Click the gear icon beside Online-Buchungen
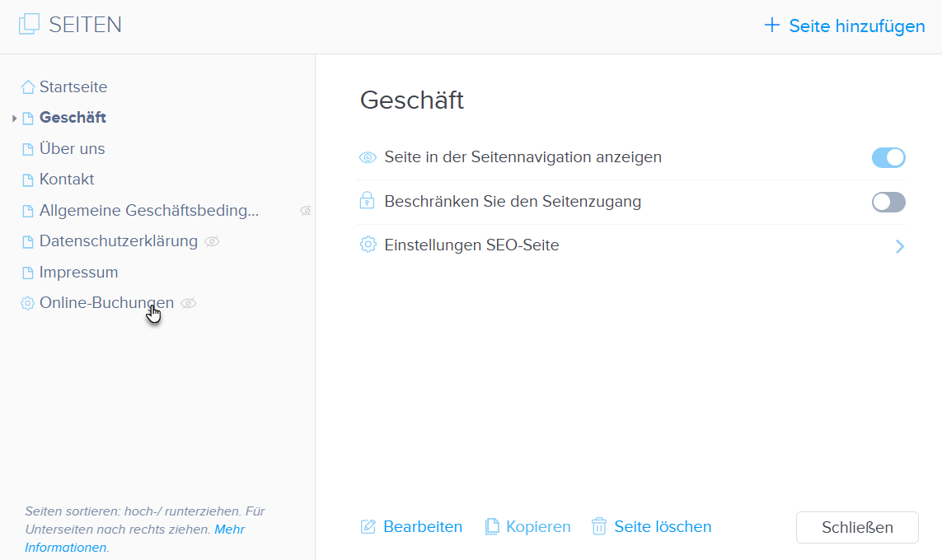Screen dimensions: 942x560 click(x=28, y=303)
